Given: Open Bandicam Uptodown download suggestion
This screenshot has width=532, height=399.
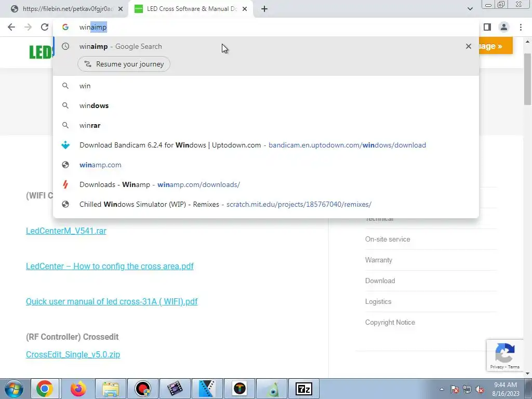Looking at the screenshot, I should 265,145.
